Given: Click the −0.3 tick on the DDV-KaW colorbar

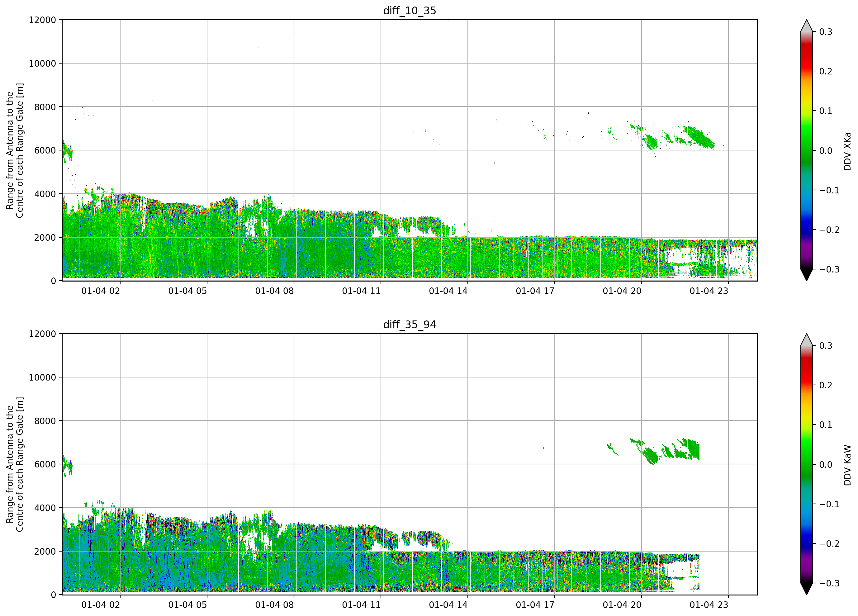Looking at the screenshot, I should [x=829, y=584].
